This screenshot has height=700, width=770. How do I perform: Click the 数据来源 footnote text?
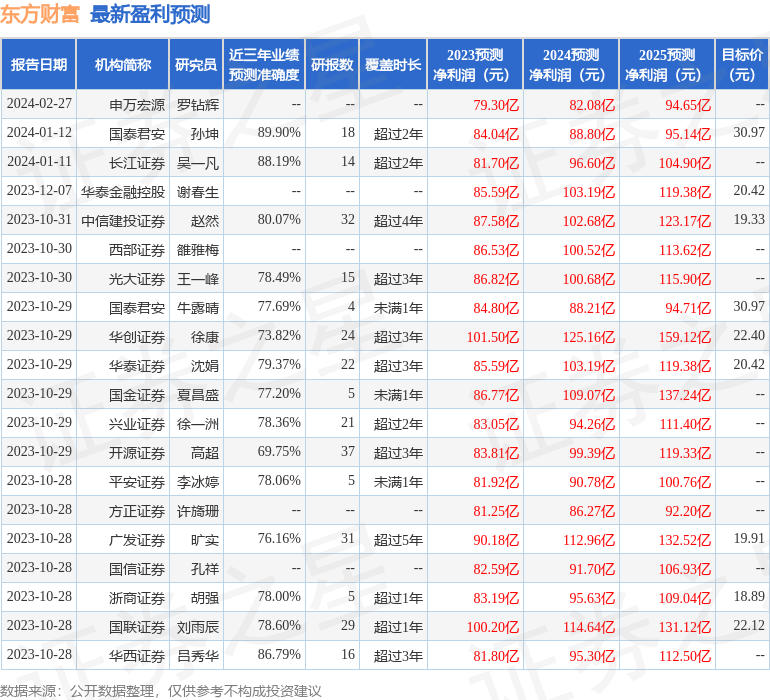161,691
